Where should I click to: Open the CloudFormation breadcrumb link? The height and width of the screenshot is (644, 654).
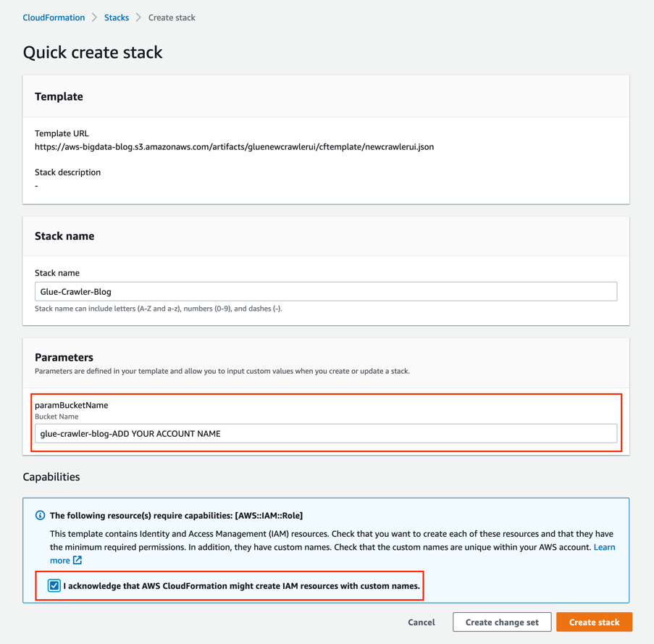pyautogui.click(x=54, y=17)
